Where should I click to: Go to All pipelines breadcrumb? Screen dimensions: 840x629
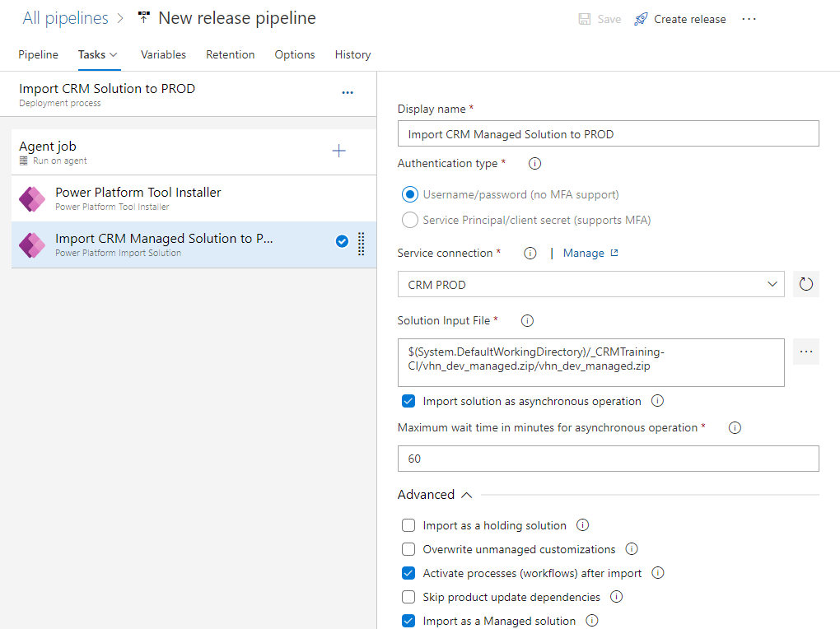tap(65, 18)
